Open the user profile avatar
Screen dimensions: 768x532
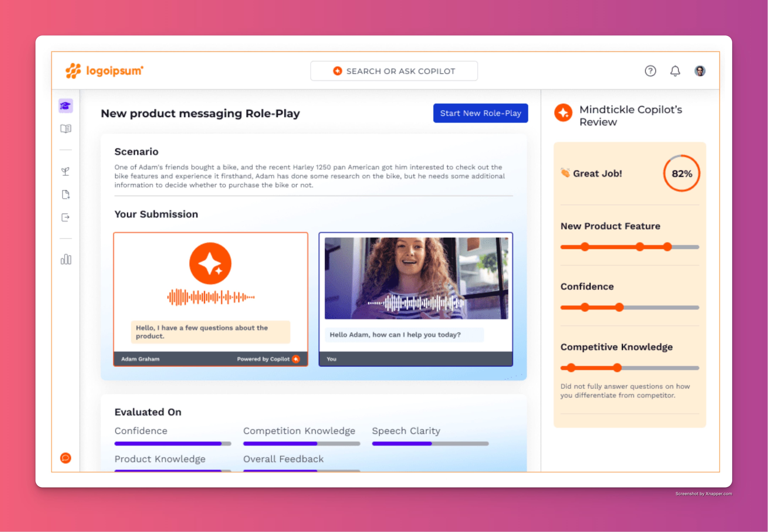point(700,71)
